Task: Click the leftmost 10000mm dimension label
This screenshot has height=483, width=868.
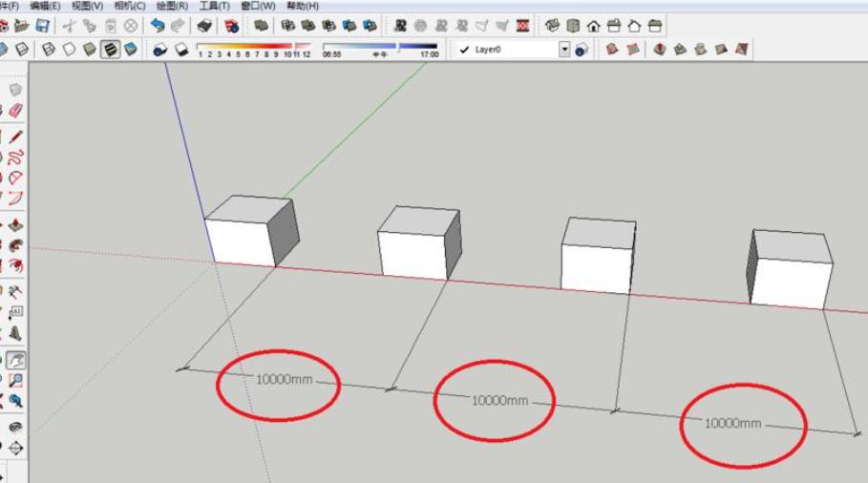Action: pos(284,379)
